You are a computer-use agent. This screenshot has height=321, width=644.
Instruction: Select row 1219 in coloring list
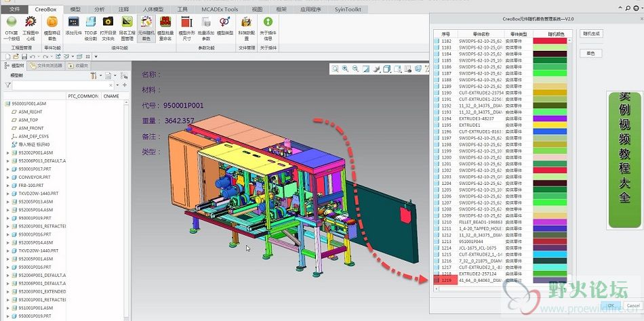point(500,280)
